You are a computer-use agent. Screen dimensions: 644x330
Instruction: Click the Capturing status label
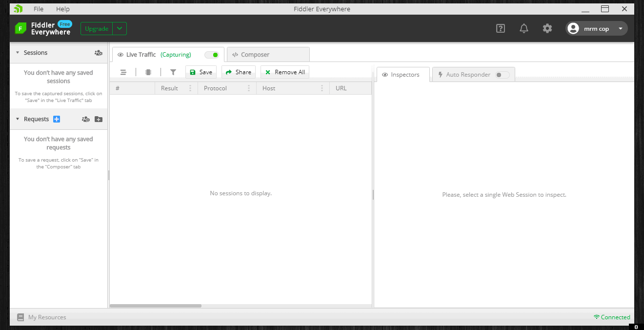point(176,55)
